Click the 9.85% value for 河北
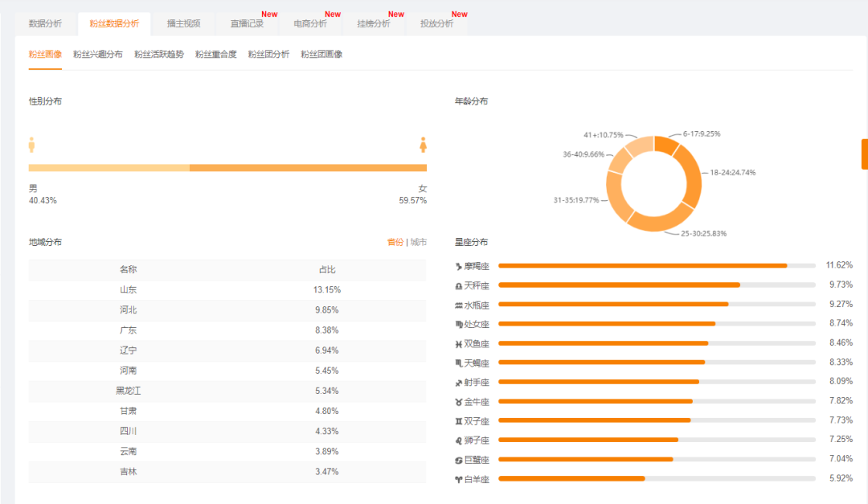This screenshot has height=504, width=868. coord(327,310)
